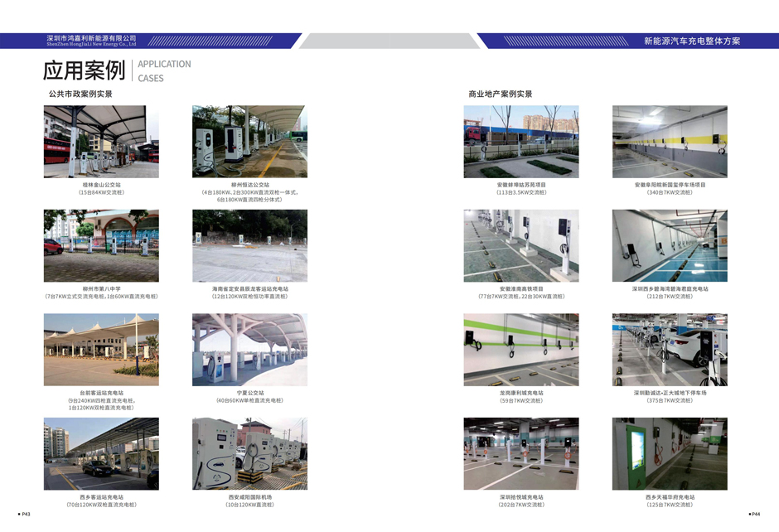This screenshot has height=532, width=779.
Task: Open the 安徽淮南高铁项目 photo
Action: [521, 245]
